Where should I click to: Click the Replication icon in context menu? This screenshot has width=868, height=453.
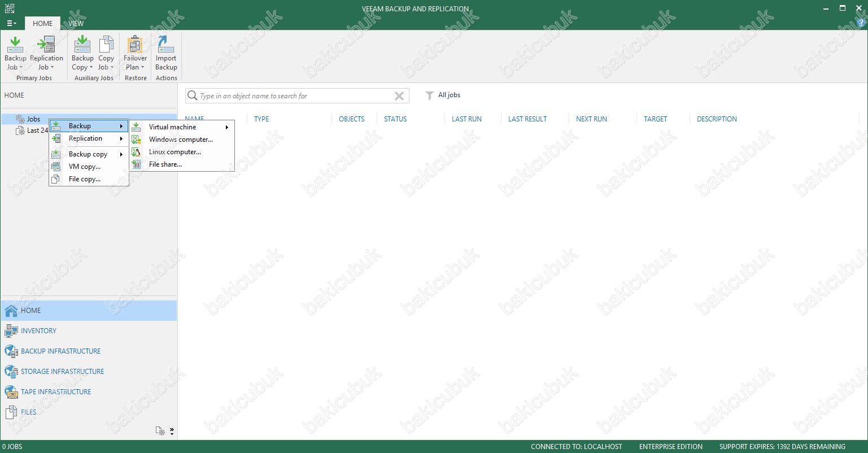(56, 138)
